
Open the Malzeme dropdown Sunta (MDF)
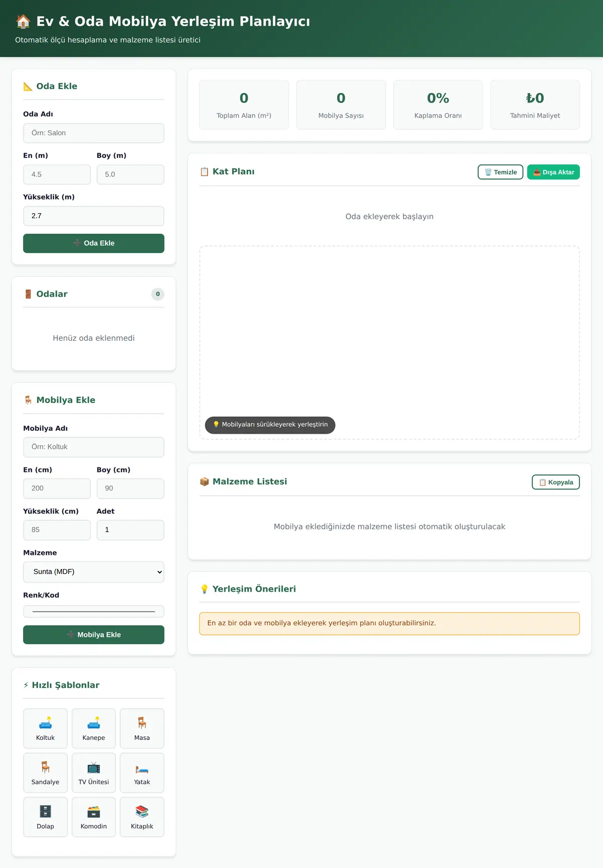(x=93, y=572)
